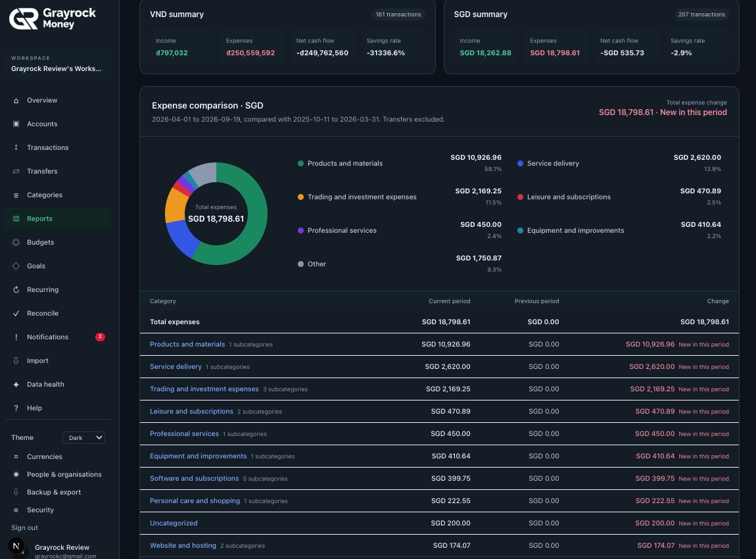The width and height of the screenshot is (756, 559).
Task: Click the Data health sparkle icon
Action: [16, 384]
